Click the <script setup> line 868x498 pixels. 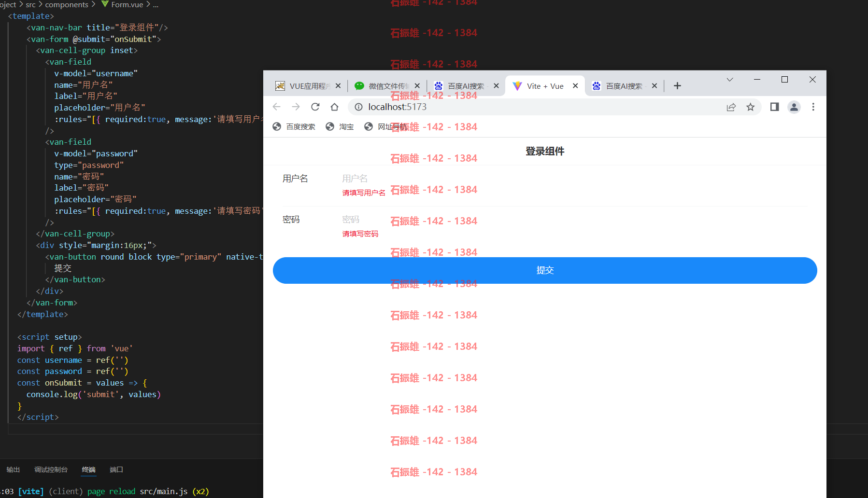49,337
